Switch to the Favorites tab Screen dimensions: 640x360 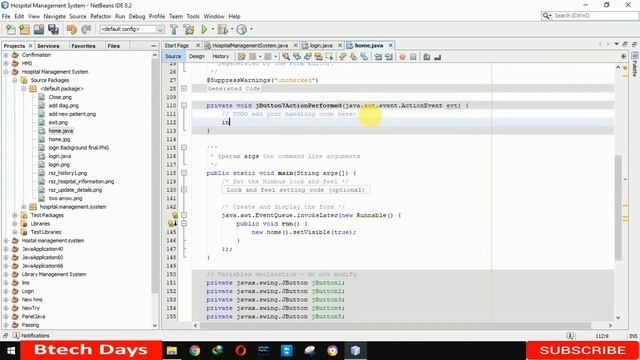point(83,46)
